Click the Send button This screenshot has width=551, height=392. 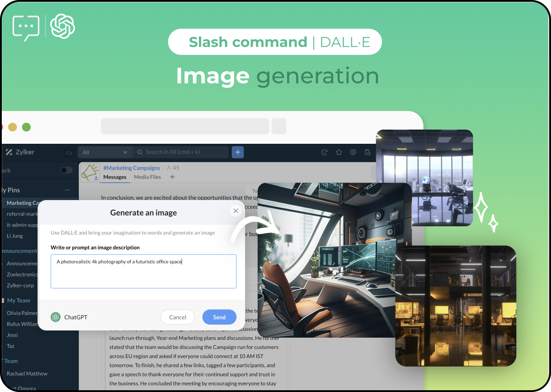[x=219, y=317]
